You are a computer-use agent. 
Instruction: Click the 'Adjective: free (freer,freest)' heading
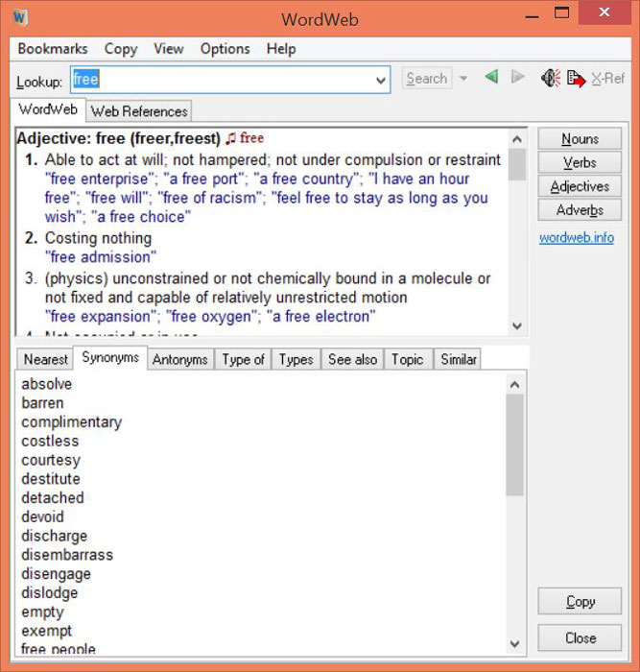[x=119, y=138]
